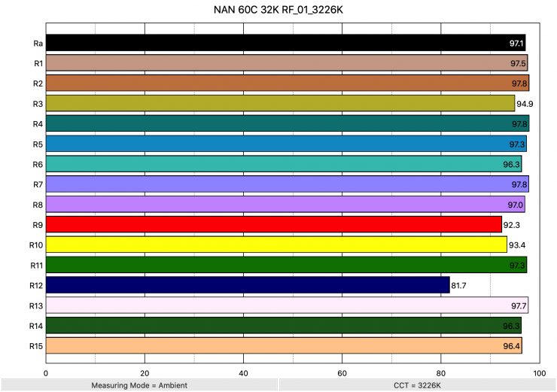Click the CCT = 3226K field
This screenshot has height=392, width=557.
417,385
